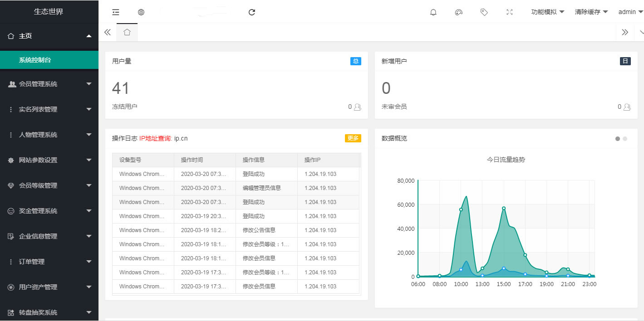Open the 清除缓存 dropdown menu
Screen dimensions: 644x321
click(x=591, y=12)
